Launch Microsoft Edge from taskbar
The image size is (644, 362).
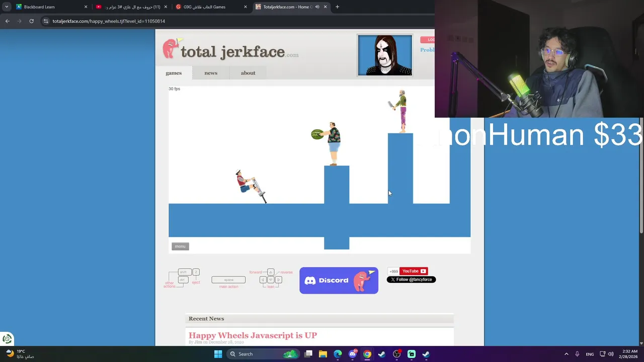click(x=338, y=354)
